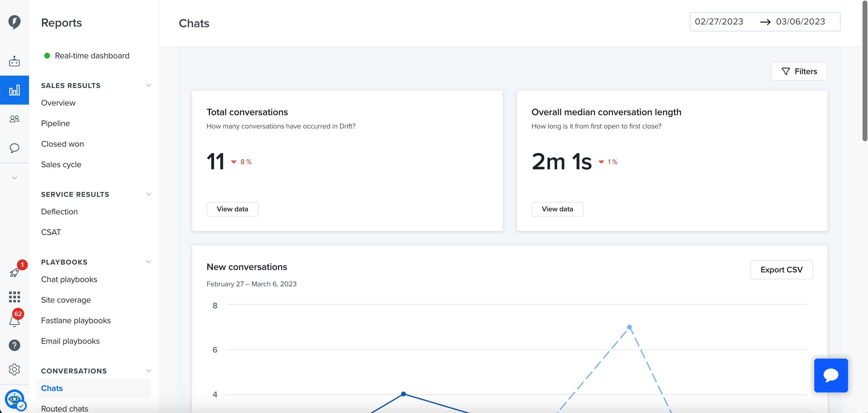Collapse the Service Results section chevron
The height and width of the screenshot is (413, 868).
point(148,194)
